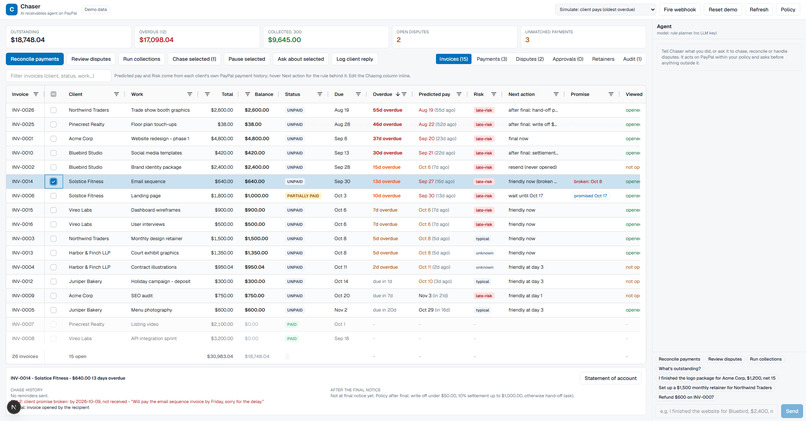Check the INV-0026 Northwind Traders checkbox
This screenshot has height=421, width=806.
[x=53, y=110]
